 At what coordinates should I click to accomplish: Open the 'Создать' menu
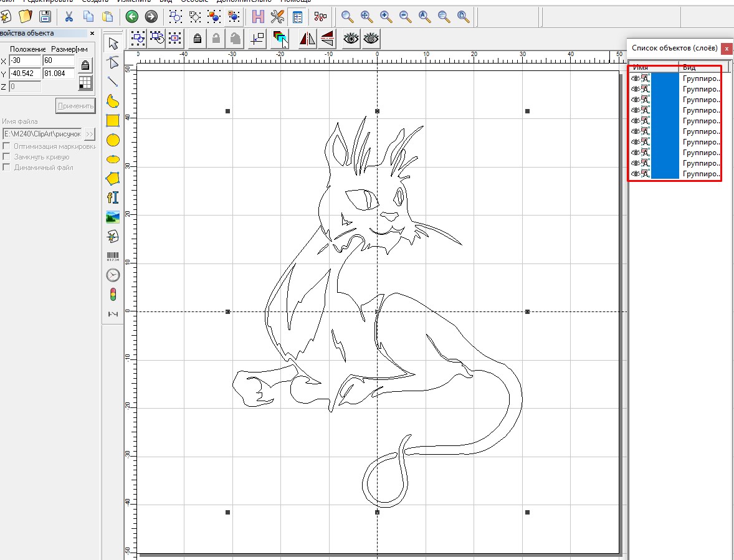point(95,2)
